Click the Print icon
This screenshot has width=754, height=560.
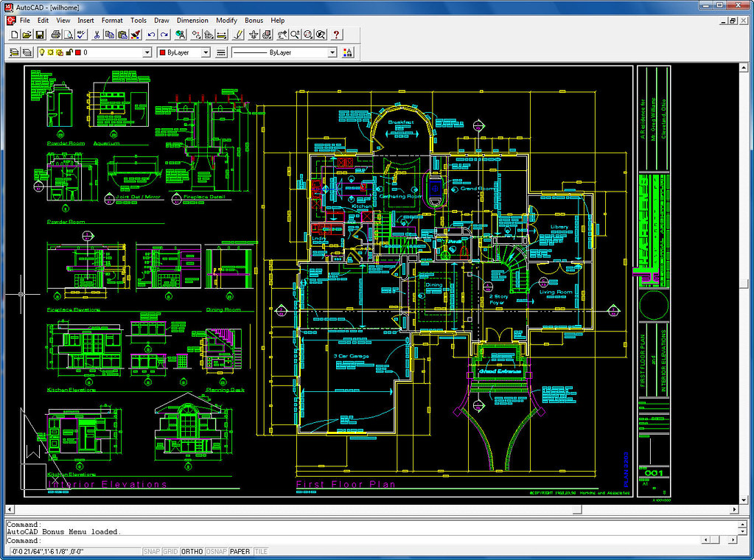[x=55, y=35]
